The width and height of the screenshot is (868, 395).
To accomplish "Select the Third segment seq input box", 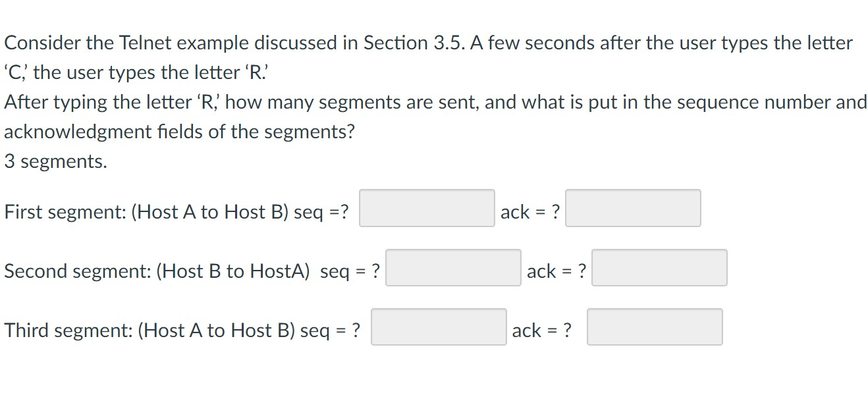I will point(439,327).
